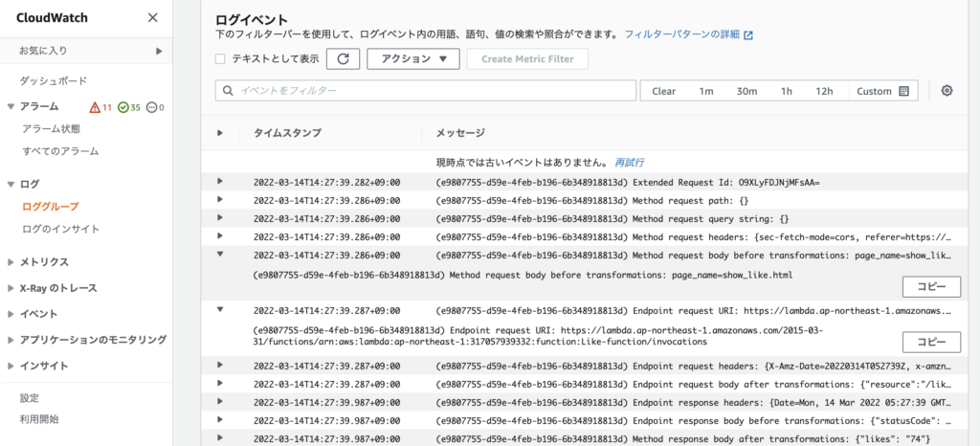The image size is (980, 446).
Task: Expand the アプリケーションのモニタリング section
Action: click(x=11, y=340)
